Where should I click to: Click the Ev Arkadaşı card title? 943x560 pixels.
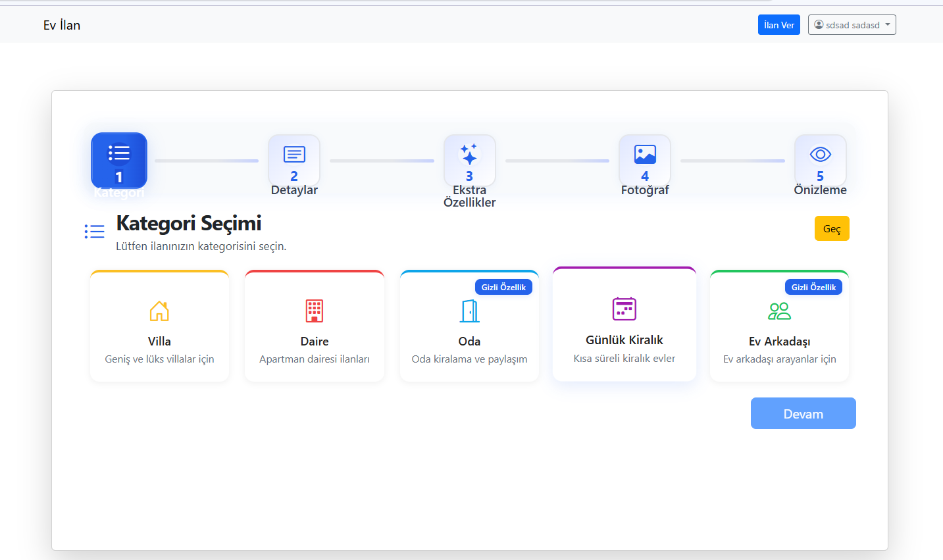click(x=780, y=341)
